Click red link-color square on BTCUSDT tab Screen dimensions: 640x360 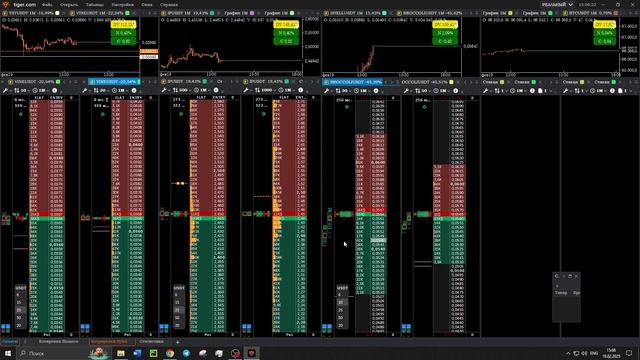click(x=616, y=13)
